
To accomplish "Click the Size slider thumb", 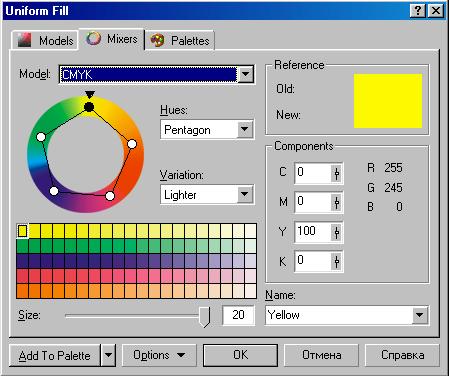I will click(x=204, y=317).
